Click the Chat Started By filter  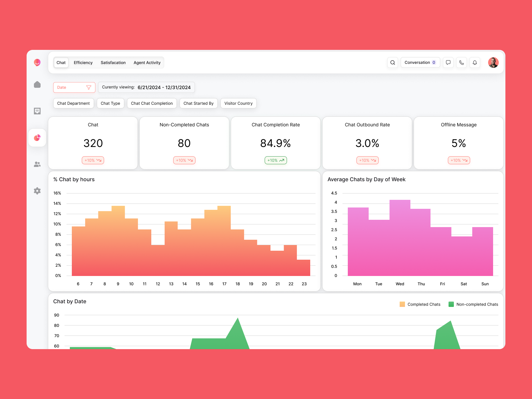click(199, 103)
